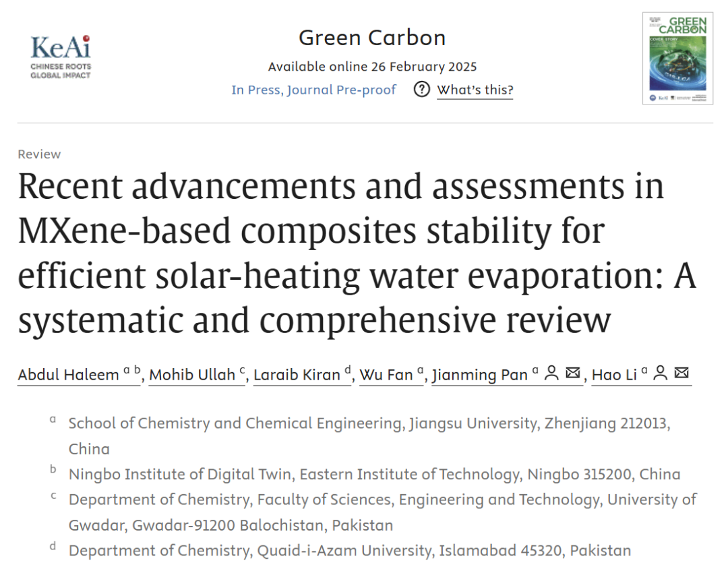The image size is (728, 569).
Task: Click the Jianming Pan author name
Action: (x=479, y=375)
